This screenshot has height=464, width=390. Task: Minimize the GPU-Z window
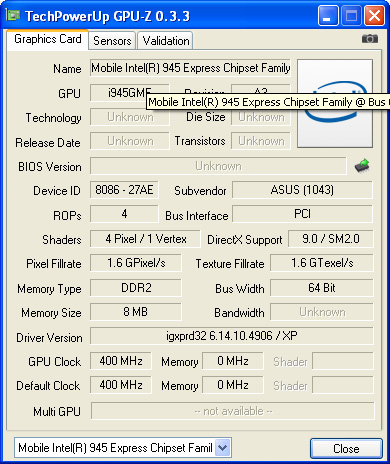328,16
